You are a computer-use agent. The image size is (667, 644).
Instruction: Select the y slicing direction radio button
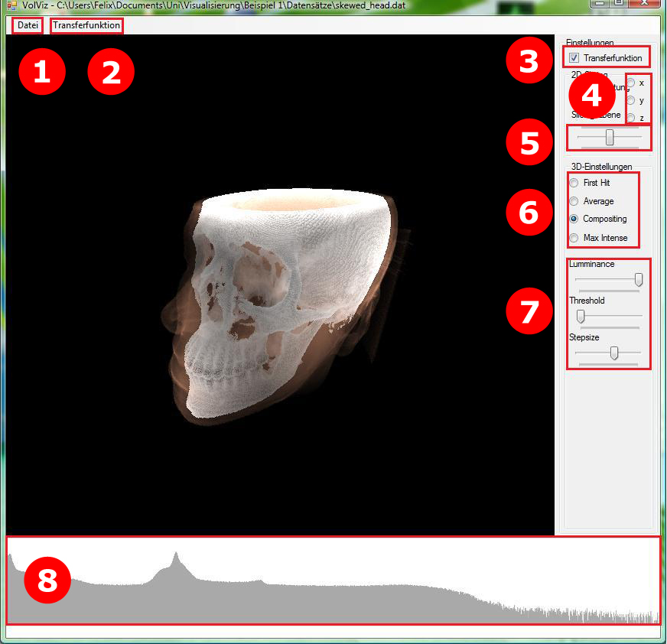point(631,100)
